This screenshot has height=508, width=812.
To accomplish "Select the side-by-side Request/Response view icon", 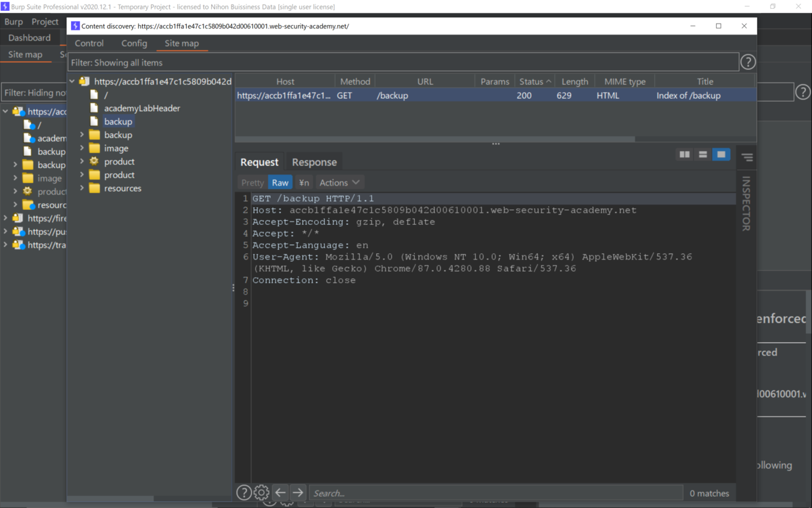I will pyautogui.click(x=684, y=154).
